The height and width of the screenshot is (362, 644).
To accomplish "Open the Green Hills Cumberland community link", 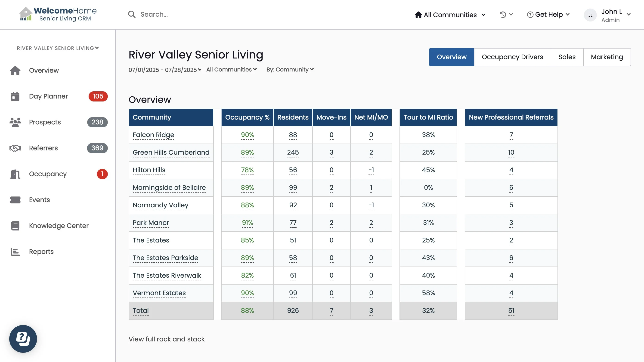I will click(x=171, y=152).
